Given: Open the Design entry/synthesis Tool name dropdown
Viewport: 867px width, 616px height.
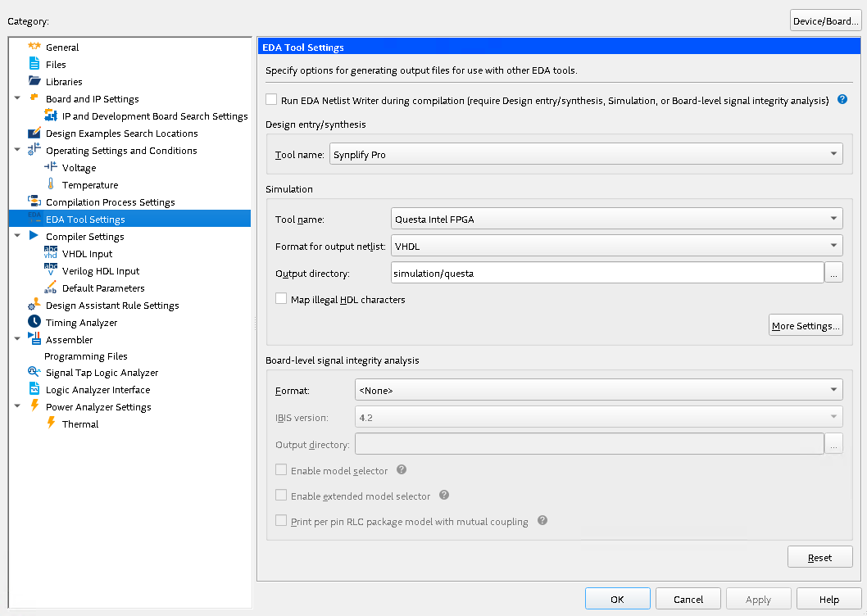Looking at the screenshot, I should point(586,154).
